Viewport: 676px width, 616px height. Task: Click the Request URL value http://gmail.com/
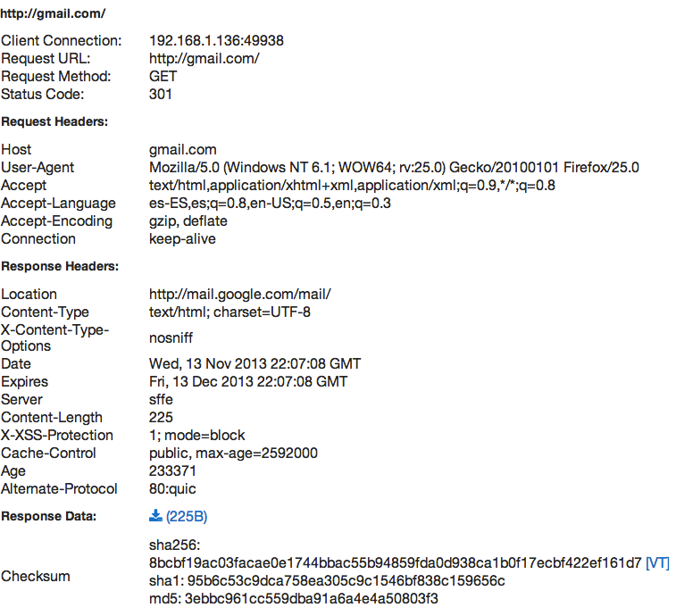[204, 59]
